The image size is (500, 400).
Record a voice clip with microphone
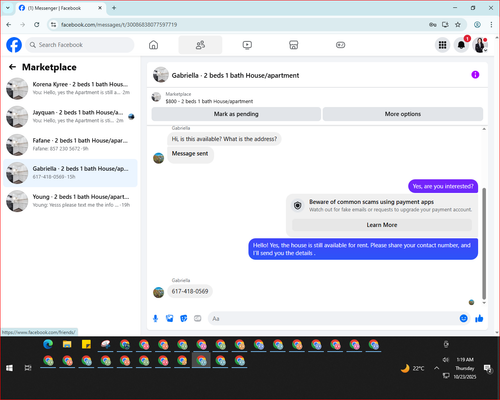[x=155, y=319]
